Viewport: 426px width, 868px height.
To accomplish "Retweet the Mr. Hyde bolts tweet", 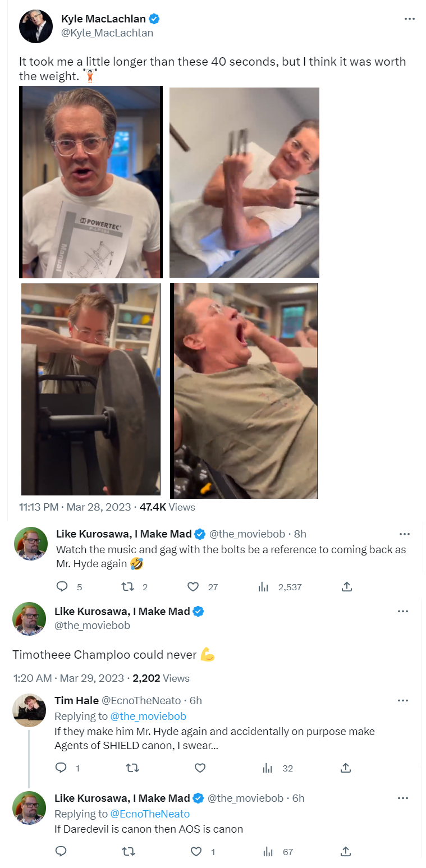I will point(128,586).
